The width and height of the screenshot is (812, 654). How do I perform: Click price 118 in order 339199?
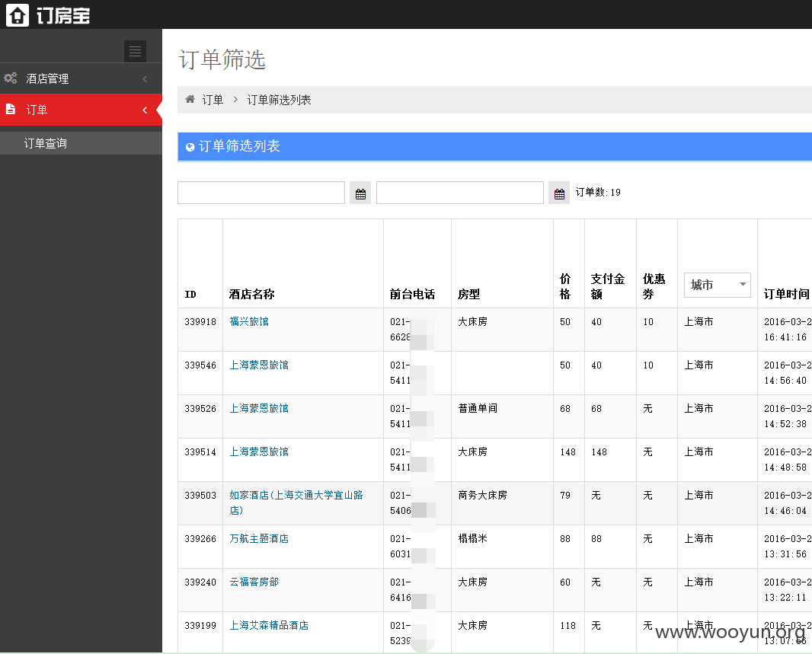[567, 626]
